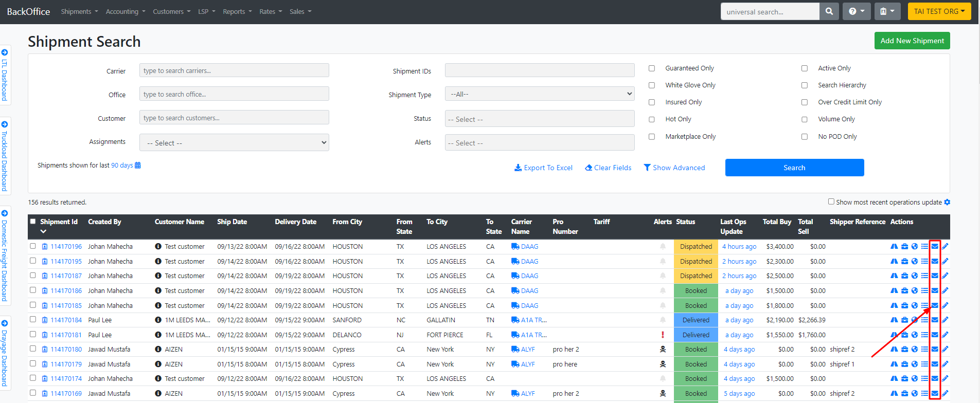Image resolution: width=980 pixels, height=403 pixels.
Task: Open Reports menu
Action: coord(237,11)
